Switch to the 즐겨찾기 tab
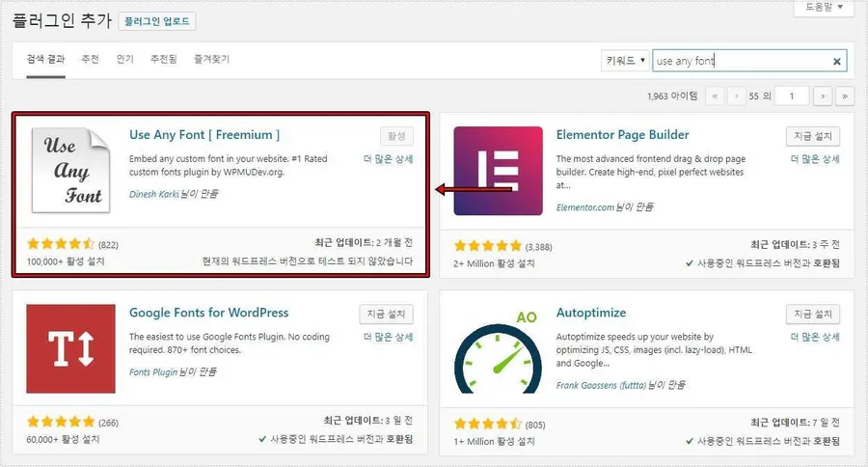Screen dimensions: 868x467 pos(211,59)
